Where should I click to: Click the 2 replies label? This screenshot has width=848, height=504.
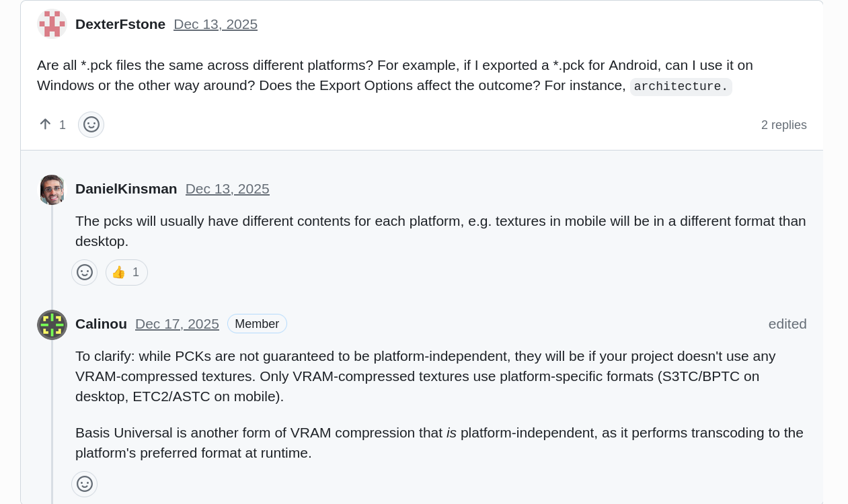[783, 125]
